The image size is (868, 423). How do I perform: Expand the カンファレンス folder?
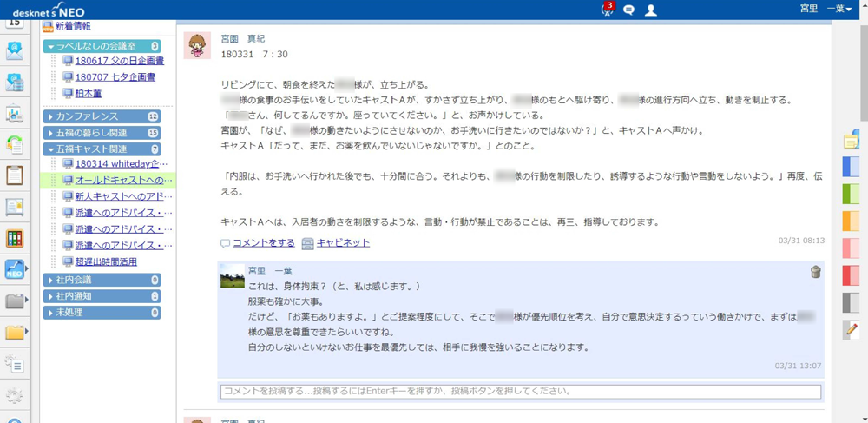coord(51,116)
